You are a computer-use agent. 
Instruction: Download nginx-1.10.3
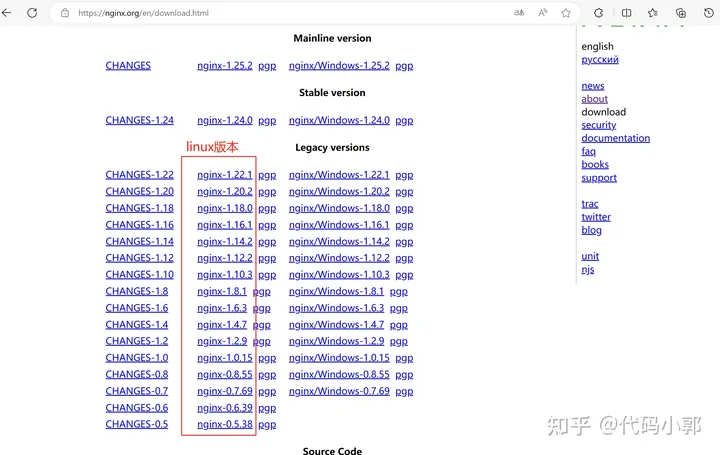click(x=225, y=275)
